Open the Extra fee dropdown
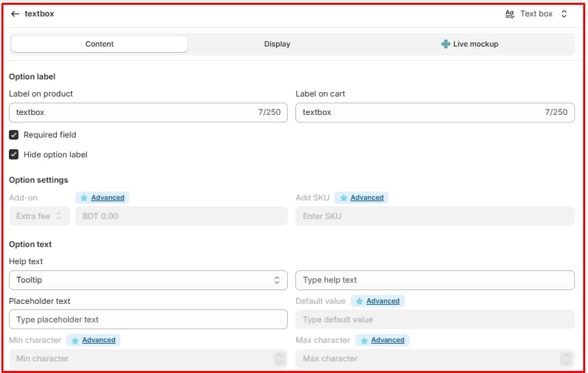Viewport: 588px width, 373px height. click(40, 216)
